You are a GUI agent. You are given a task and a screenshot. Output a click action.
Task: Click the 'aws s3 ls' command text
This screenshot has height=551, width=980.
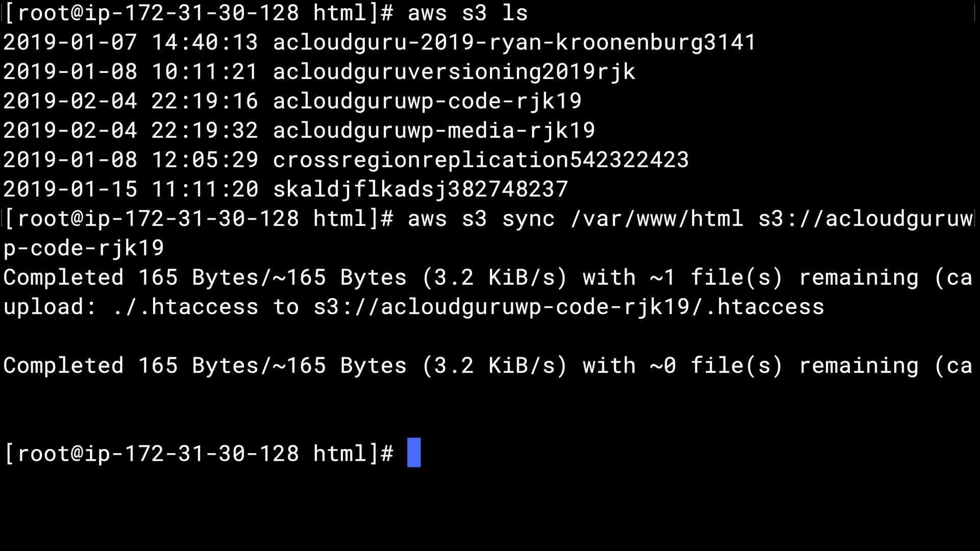tap(468, 13)
